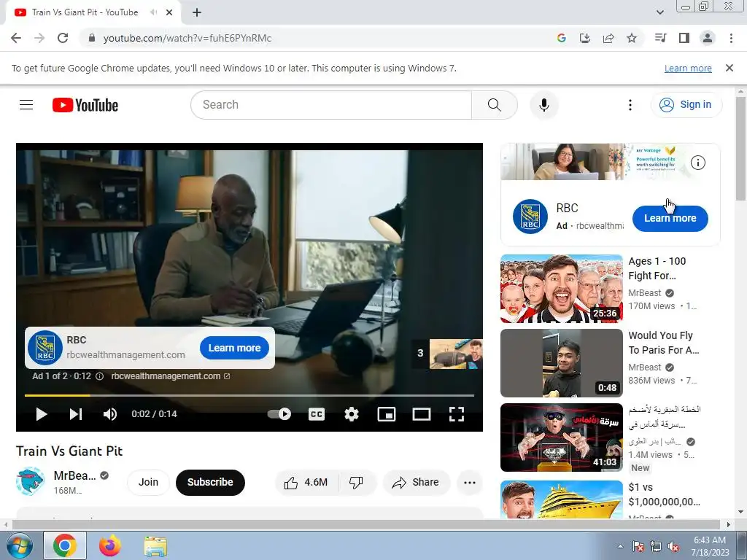Toggle theater mode
The width and height of the screenshot is (747, 560).
[421, 414]
